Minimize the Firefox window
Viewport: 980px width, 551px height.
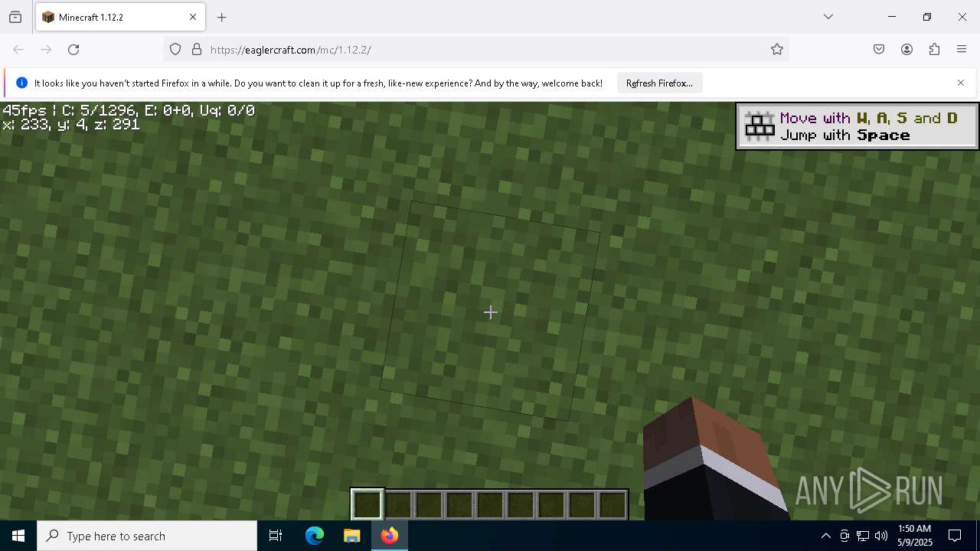pyautogui.click(x=892, y=17)
